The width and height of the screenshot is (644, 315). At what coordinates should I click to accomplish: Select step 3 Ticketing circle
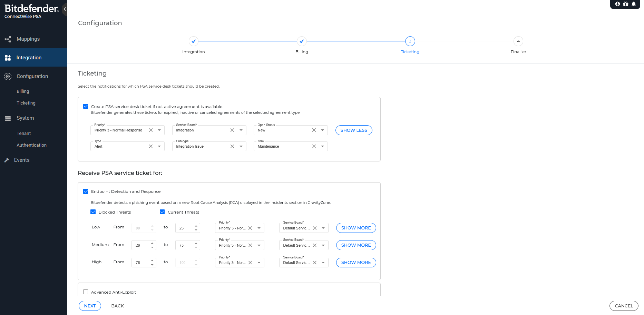[x=410, y=41]
